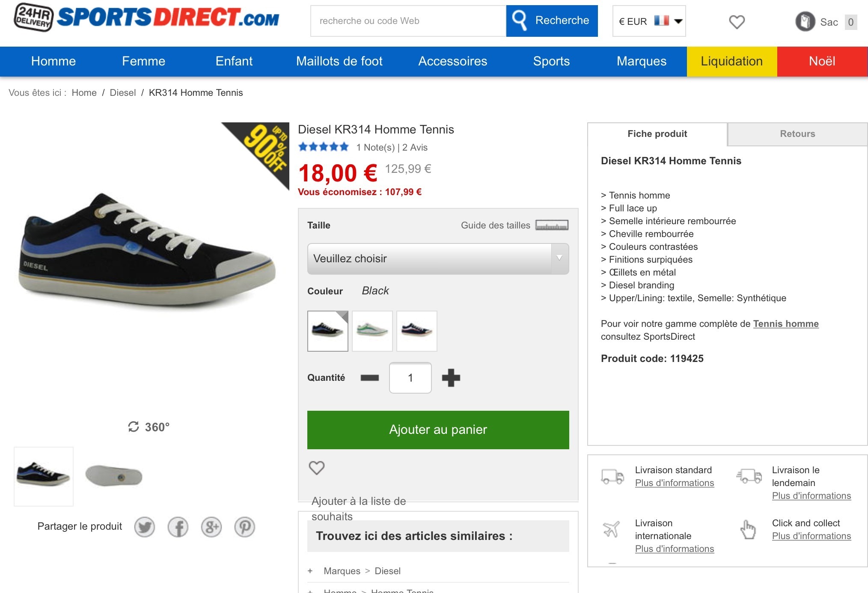
Task: Select the white and green shoe color
Action: pos(372,331)
